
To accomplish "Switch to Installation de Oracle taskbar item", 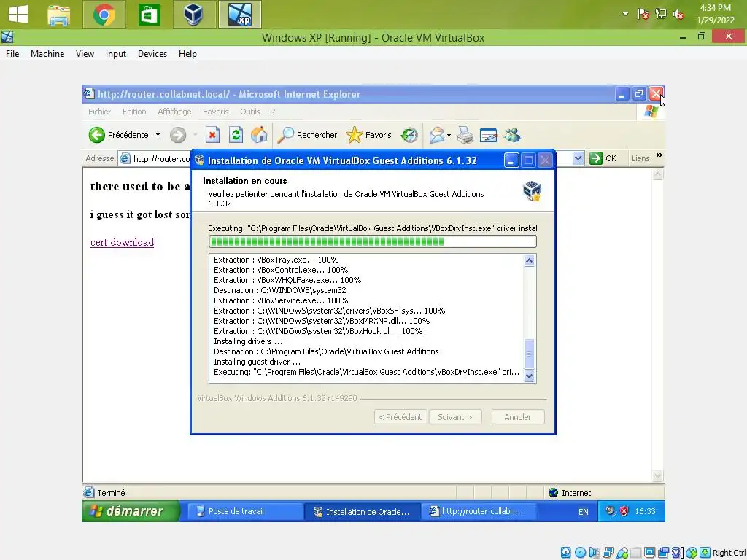I will (362, 511).
